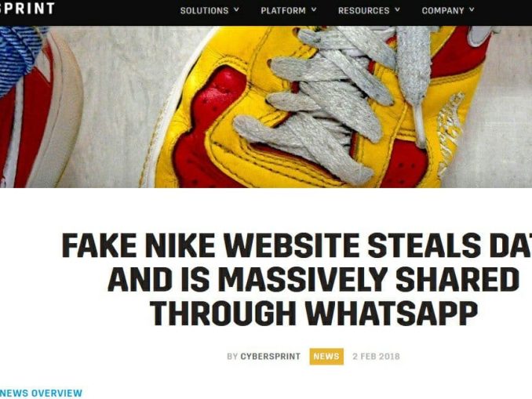Click the Cybersprint logo in header

coord(27,9)
